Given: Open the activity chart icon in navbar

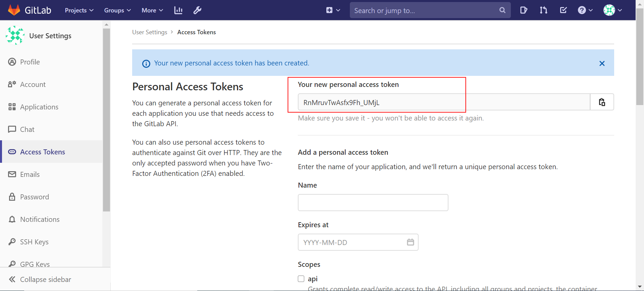Looking at the screenshot, I should coord(178,10).
